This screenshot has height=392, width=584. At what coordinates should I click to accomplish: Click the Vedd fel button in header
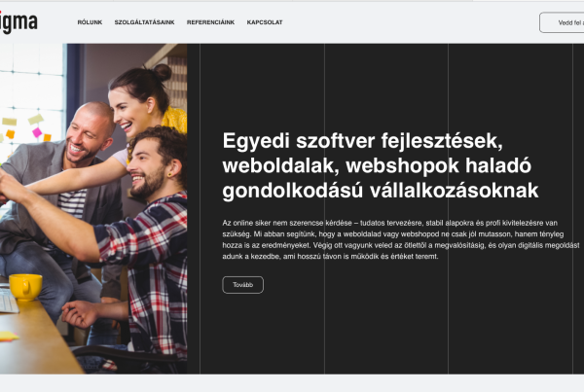tap(562, 22)
